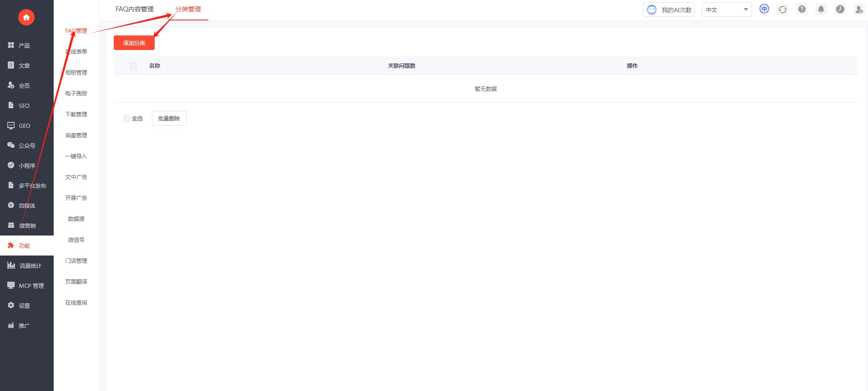868x391 pixels.
Task: Click the blue circled 中 icon
Action: coord(764,9)
